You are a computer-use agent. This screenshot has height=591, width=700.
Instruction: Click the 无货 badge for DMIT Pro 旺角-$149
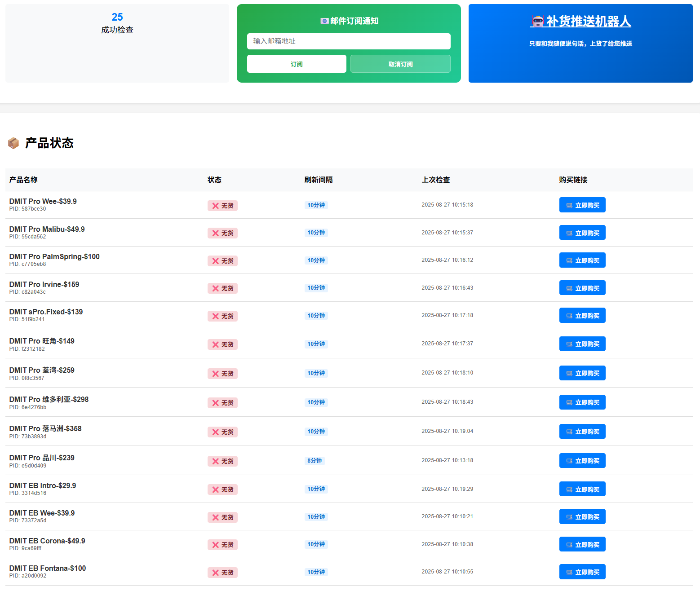[x=222, y=344]
